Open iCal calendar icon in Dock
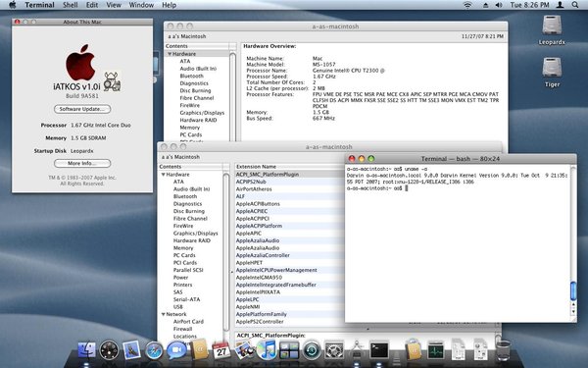Screen dimensions: 588x368 click(x=221, y=350)
